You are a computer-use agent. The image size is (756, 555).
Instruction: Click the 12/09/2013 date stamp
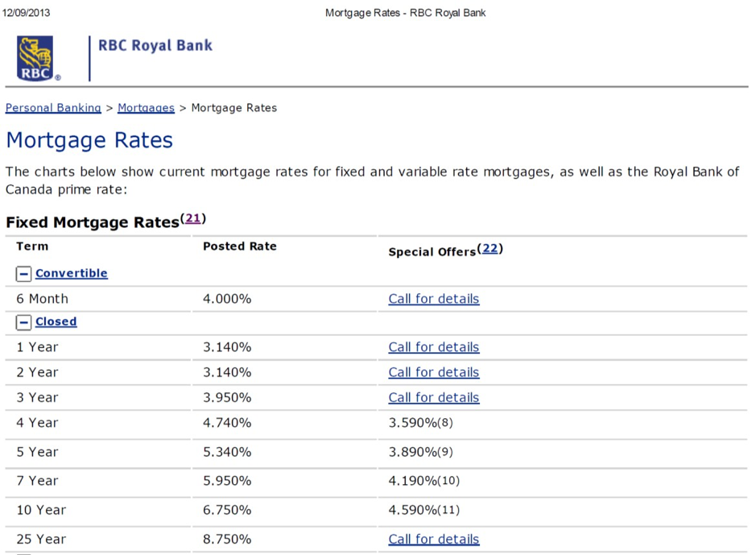pyautogui.click(x=26, y=13)
